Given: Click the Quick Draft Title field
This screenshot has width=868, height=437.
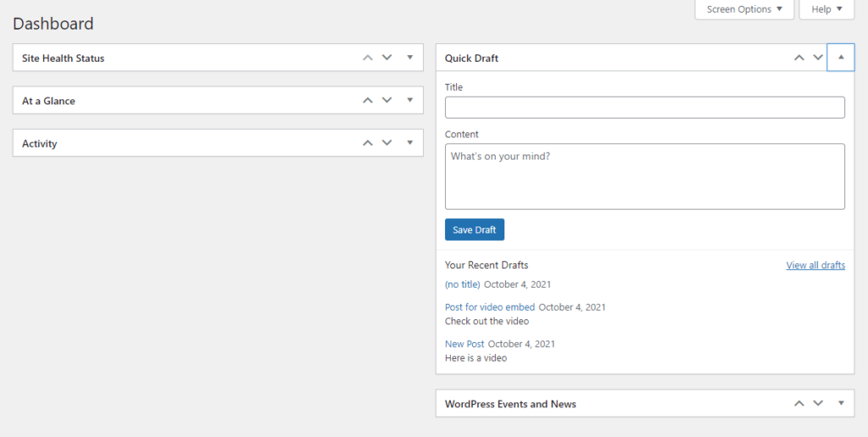Looking at the screenshot, I should [644, 108].
